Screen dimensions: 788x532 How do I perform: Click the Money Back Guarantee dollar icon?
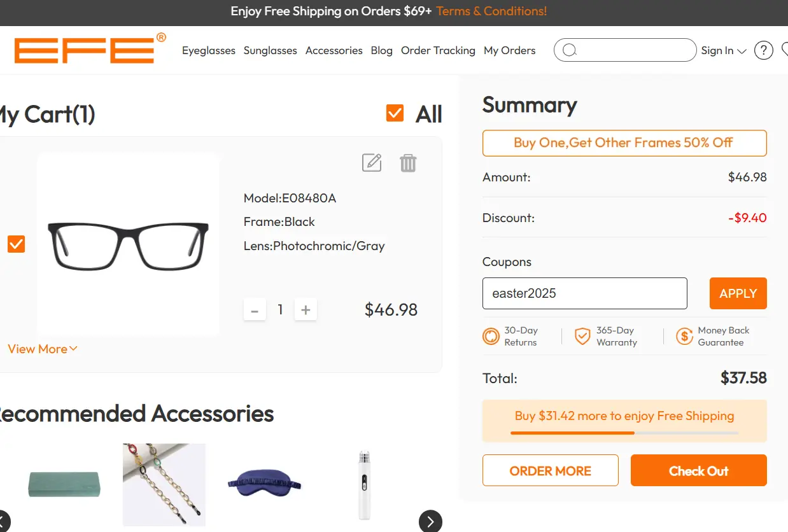(684, 336)
